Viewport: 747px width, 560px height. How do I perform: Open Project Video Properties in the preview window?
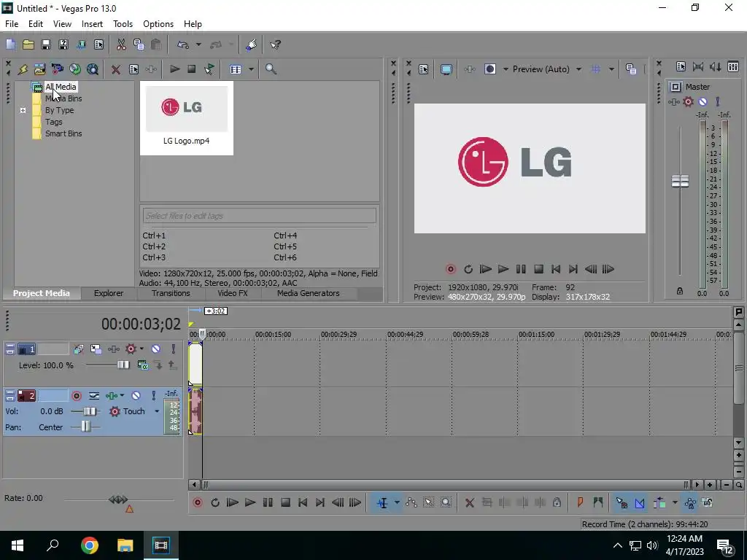point(424,69)
